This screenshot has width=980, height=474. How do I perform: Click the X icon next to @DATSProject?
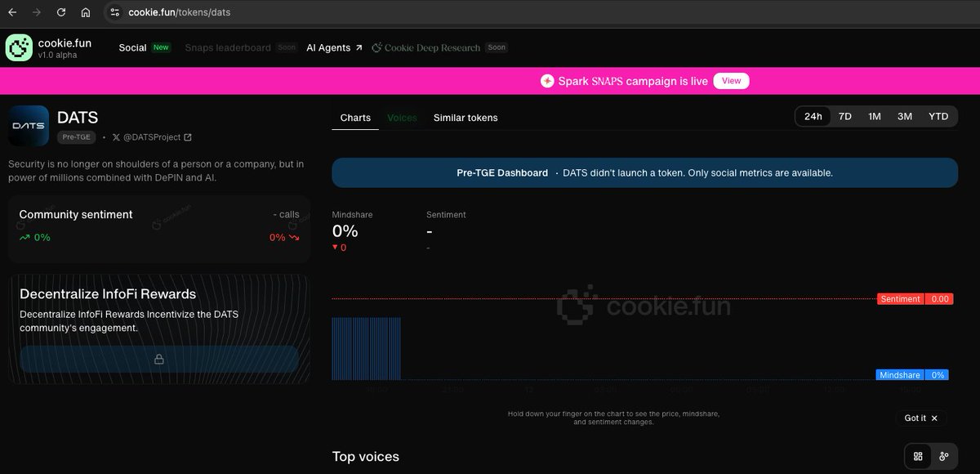116,137
